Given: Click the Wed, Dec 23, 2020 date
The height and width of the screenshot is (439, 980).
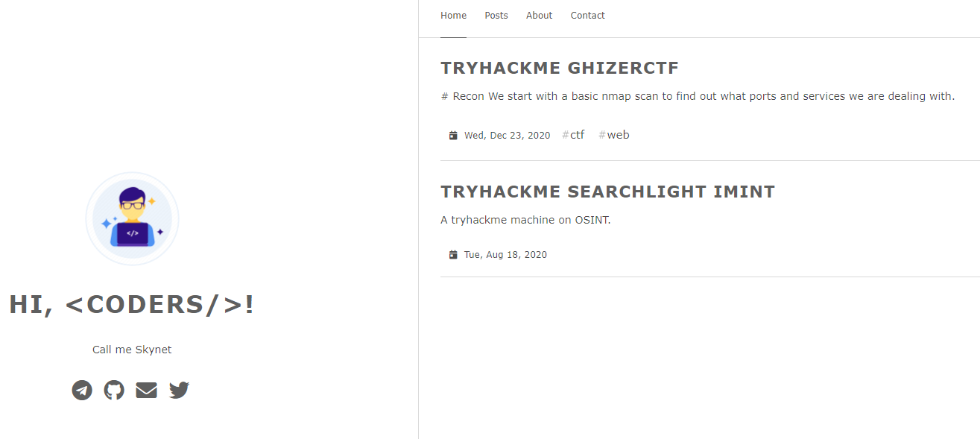Looking at the screenshot, I should pos(507,136).
